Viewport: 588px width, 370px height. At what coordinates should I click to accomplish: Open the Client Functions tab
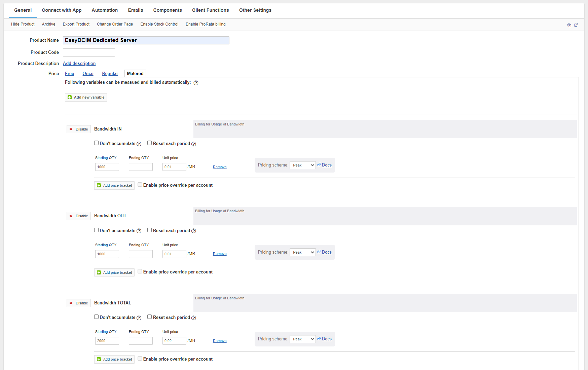click(x=211, y=10)
